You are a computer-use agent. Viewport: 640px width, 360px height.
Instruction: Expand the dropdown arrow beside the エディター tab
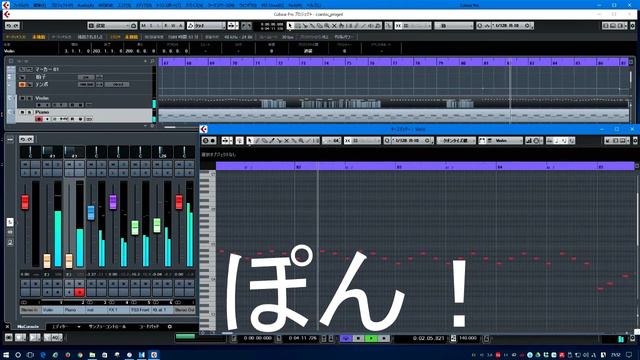pos(79,327)
